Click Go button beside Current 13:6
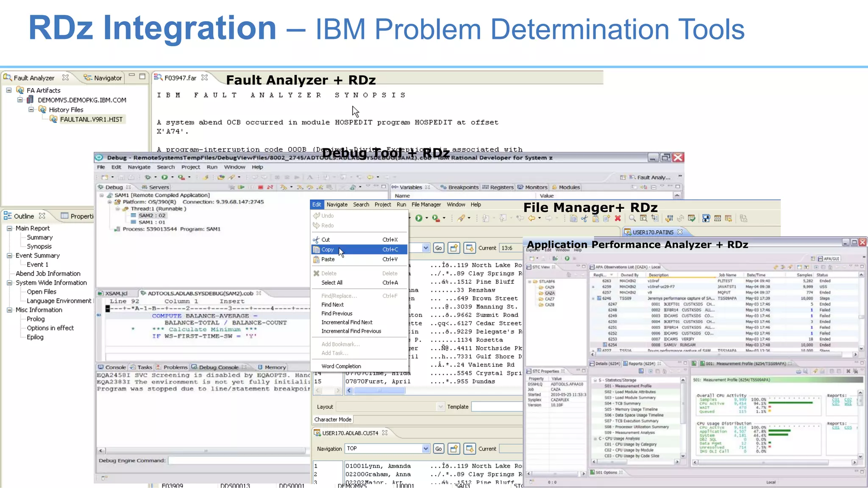 438,248
